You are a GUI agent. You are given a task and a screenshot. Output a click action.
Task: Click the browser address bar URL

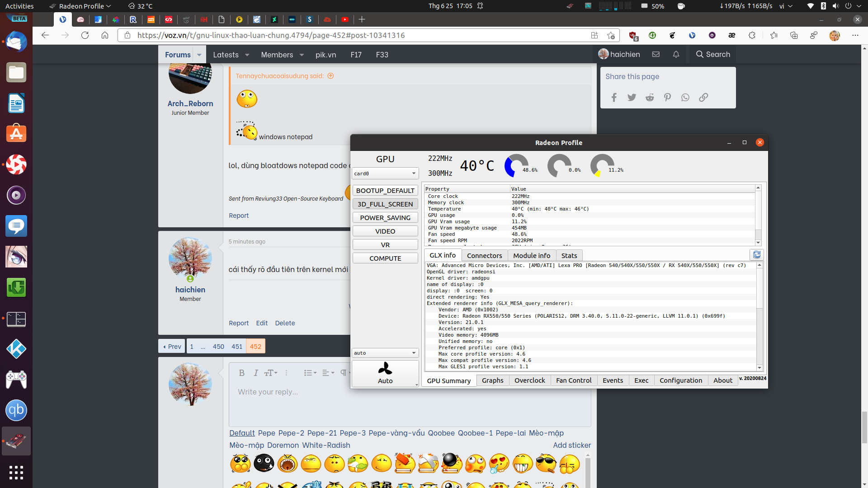coord(271,35)
